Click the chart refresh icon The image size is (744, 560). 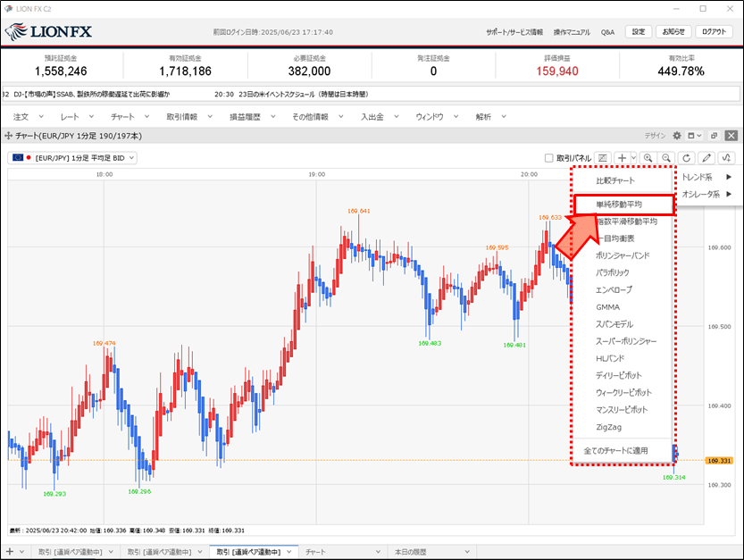[x=687, y=158]
